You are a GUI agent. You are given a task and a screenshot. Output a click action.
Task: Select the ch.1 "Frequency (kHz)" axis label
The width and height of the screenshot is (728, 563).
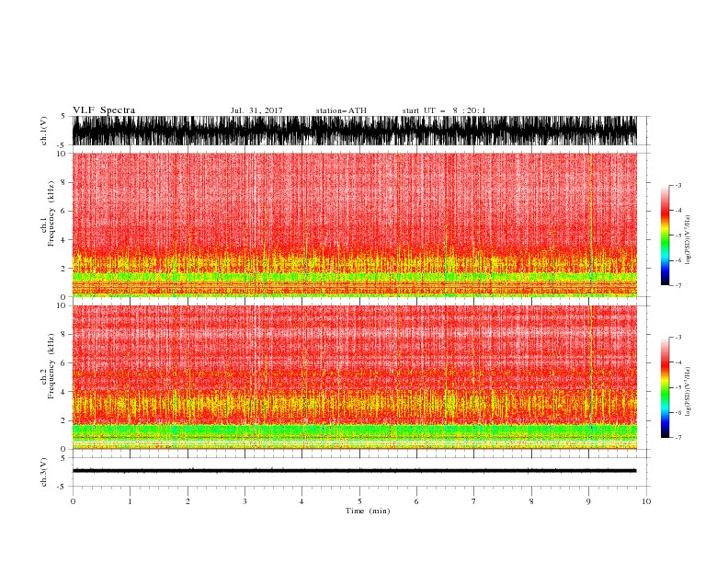(x=51, y=213)
